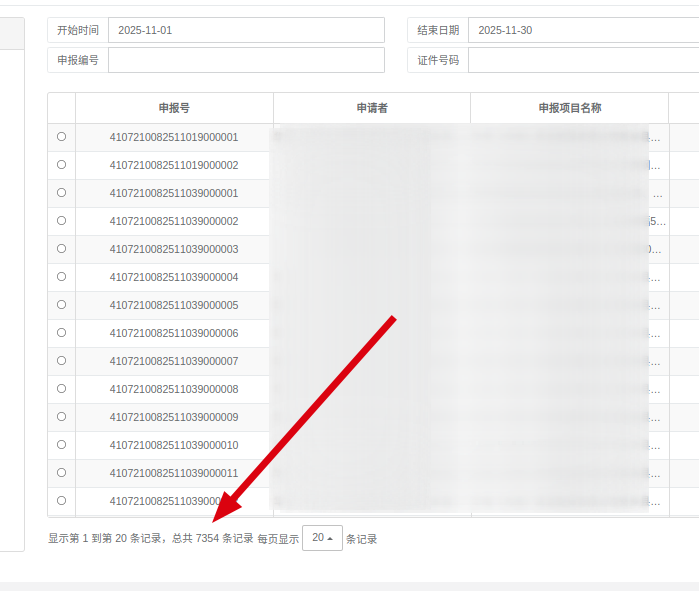Select radio button for 4107210082511039000001
The width and height of the screenshot is (699, 591).
point(61,193)
